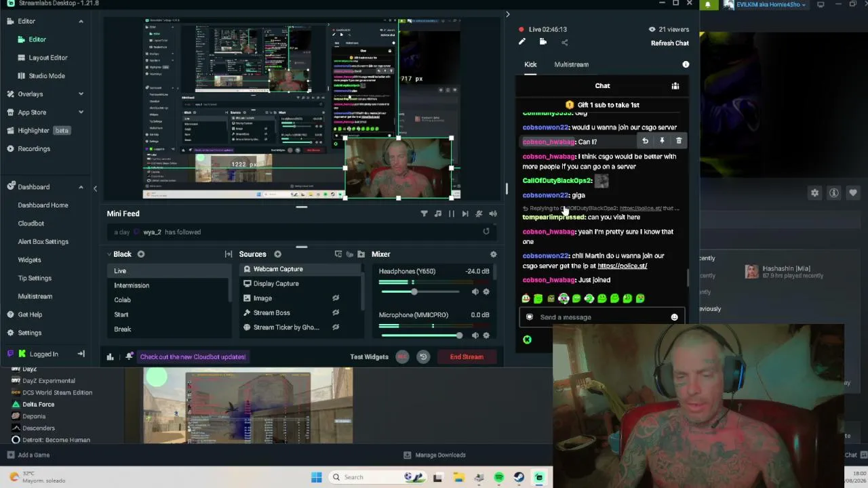Open Layout Editor in the sidebar
Image resolution: width=868 pixels, height=488 pixels.
pyautogui.click(x=47, y=58)
